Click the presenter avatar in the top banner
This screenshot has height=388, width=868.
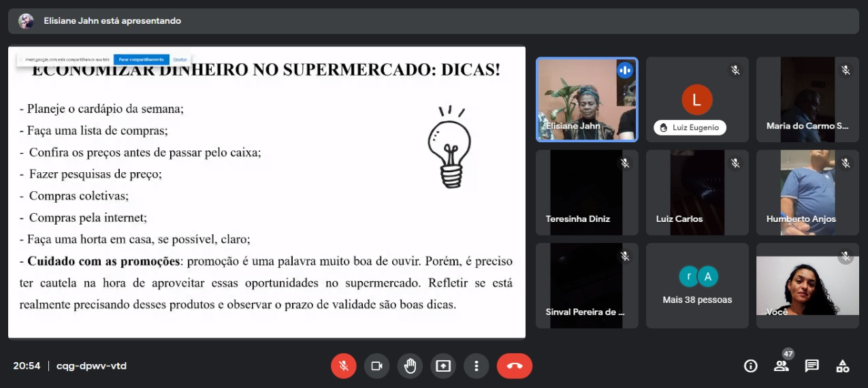pyautogui.click(x=26, y=21)
